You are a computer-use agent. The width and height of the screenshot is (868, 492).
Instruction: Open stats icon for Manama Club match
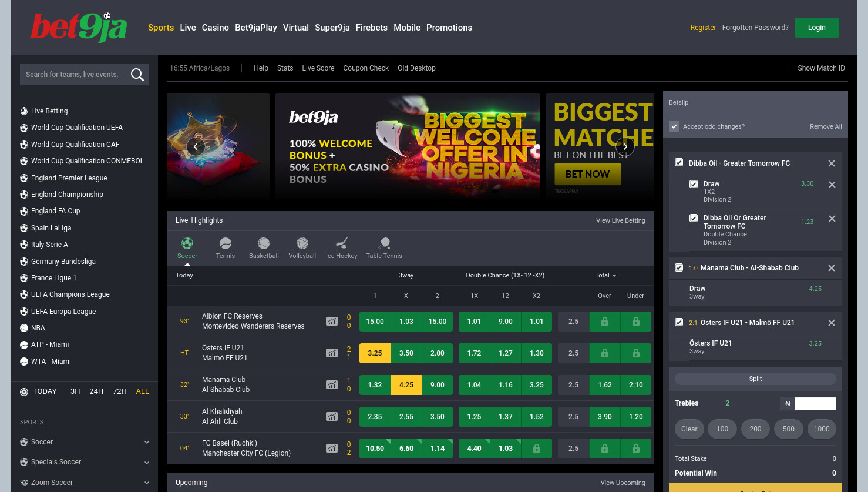click(332, 385)
